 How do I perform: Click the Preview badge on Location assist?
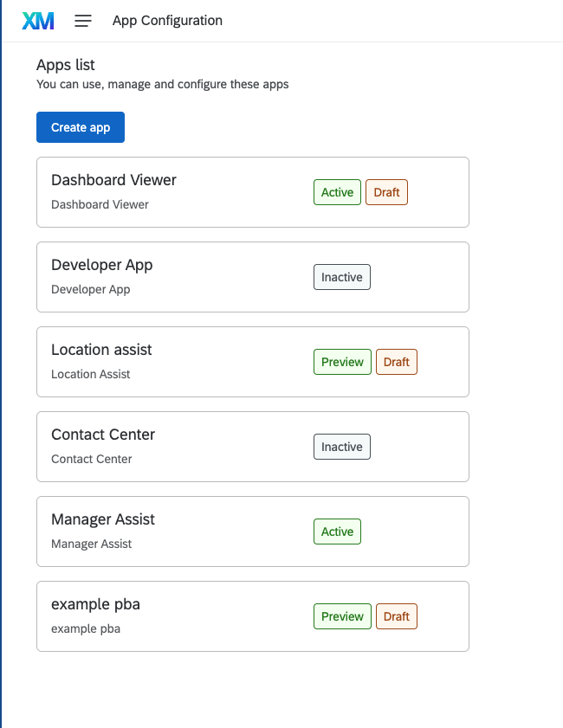pos(342,362)
